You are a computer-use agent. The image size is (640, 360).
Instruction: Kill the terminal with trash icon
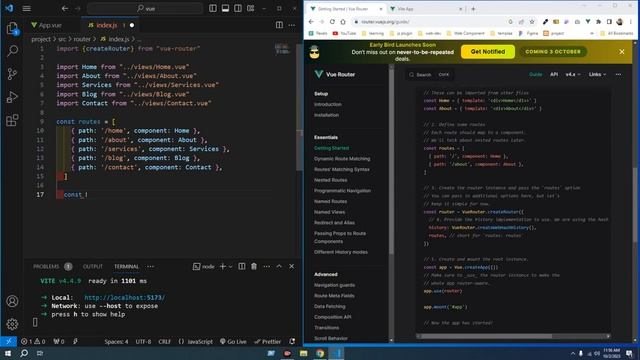click(x=254, y=266)
